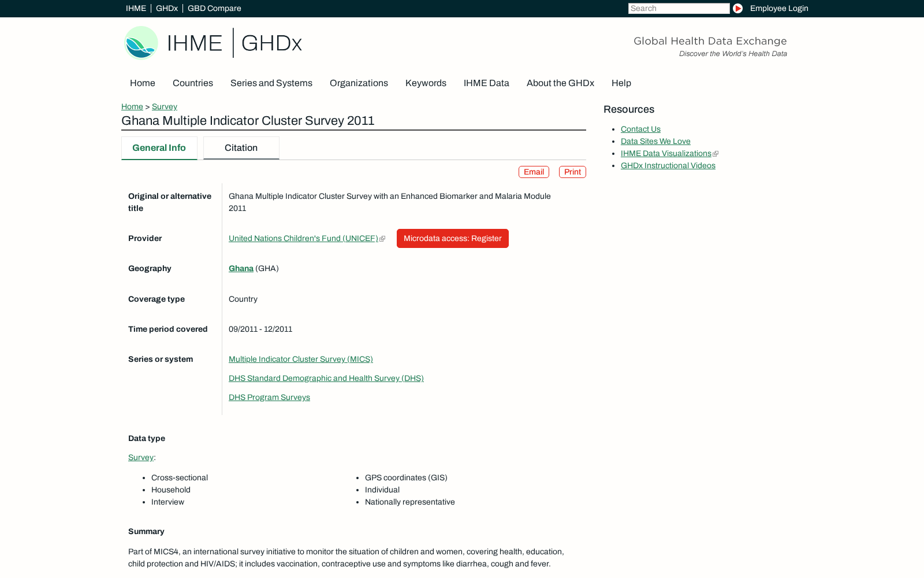This screenshot has height=578, width=924.
Task: Click the external link icon after IHME Data Visualizations
Action: [716, 154]
